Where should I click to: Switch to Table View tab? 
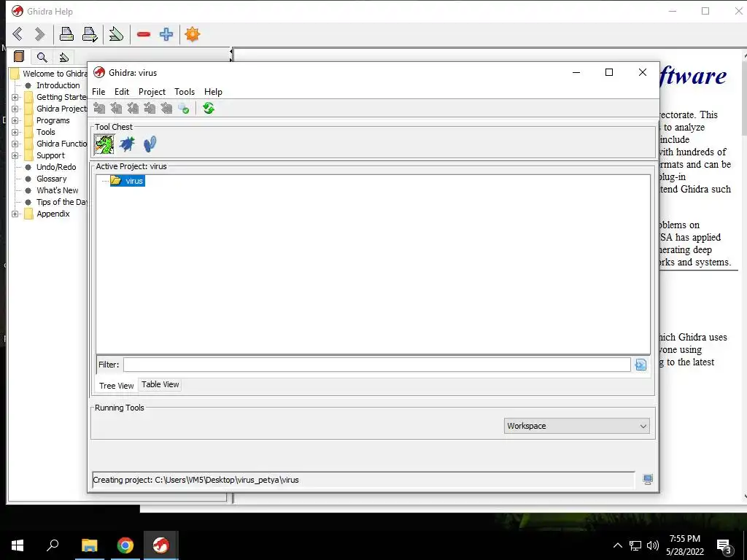160,384
